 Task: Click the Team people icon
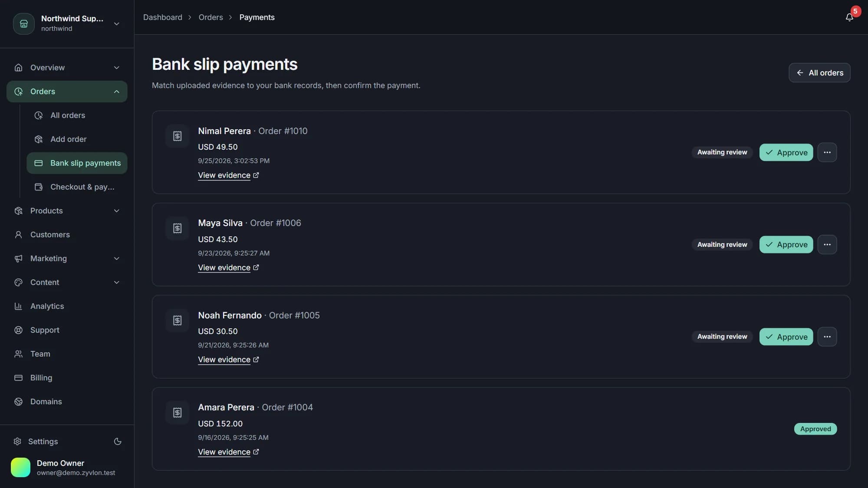coord(18,354)
